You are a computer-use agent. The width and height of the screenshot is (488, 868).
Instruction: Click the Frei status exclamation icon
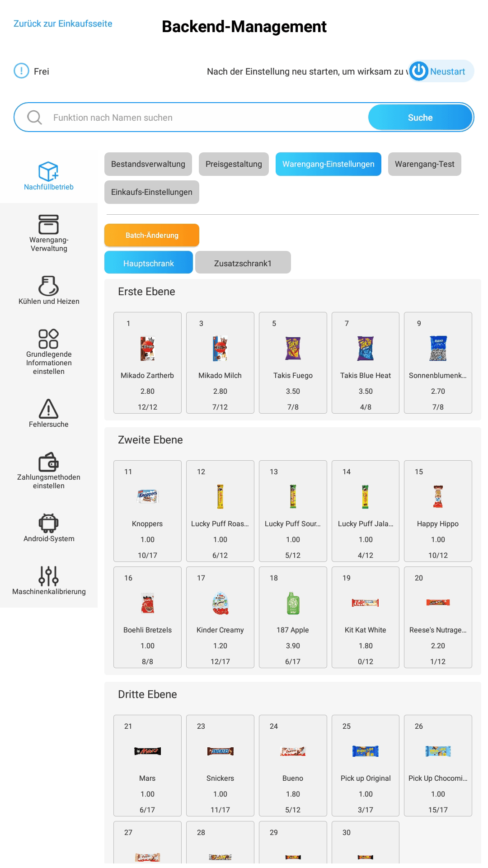(21, 71)
